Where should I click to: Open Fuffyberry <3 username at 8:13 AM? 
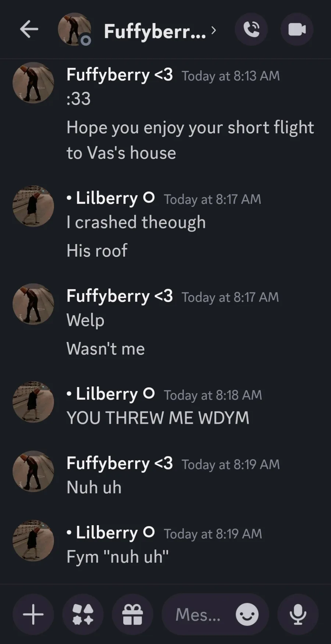[x=120, y=75]
